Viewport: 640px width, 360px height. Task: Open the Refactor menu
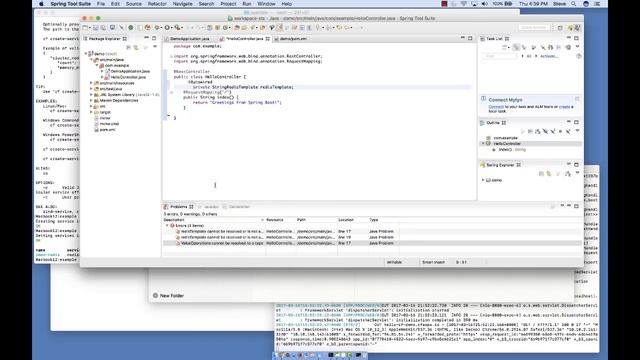click(x=157, y=4)
